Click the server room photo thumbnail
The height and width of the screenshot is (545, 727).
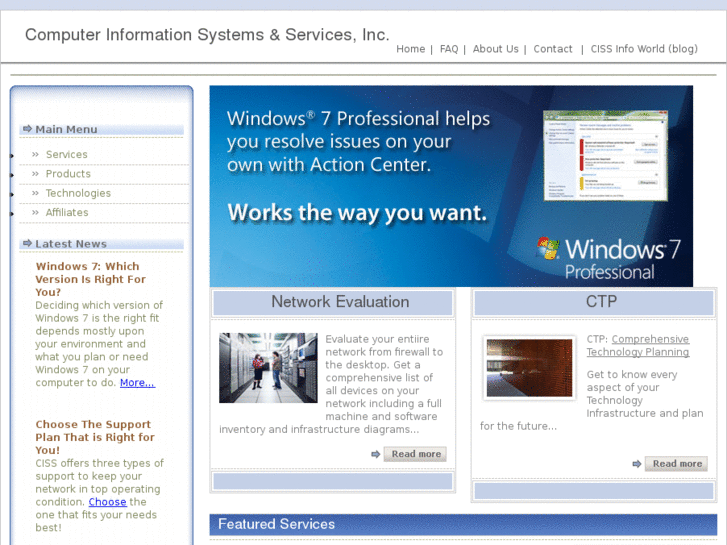268,368
